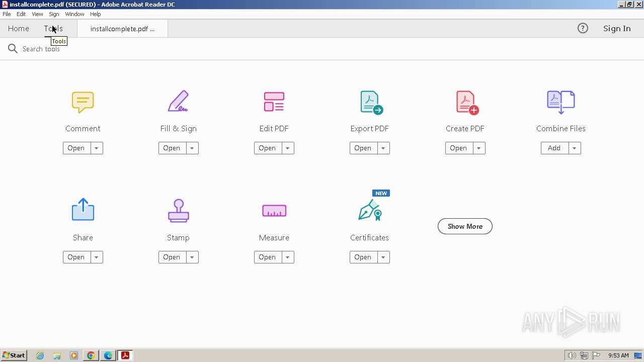Viewport: 644px width, 362px height.
Task: Select the Fill & Sign pen icon
Action: point(178,101)
